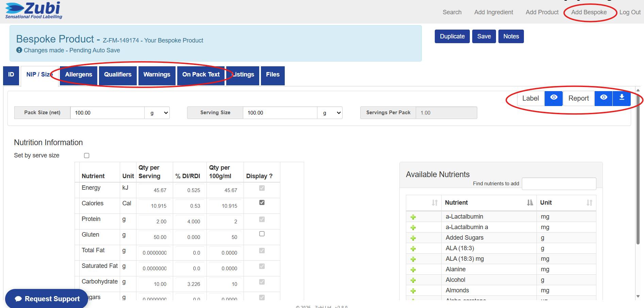Click the Duplicate button
Viewport: 644px width, 308px height.
(x=452, y=36)
